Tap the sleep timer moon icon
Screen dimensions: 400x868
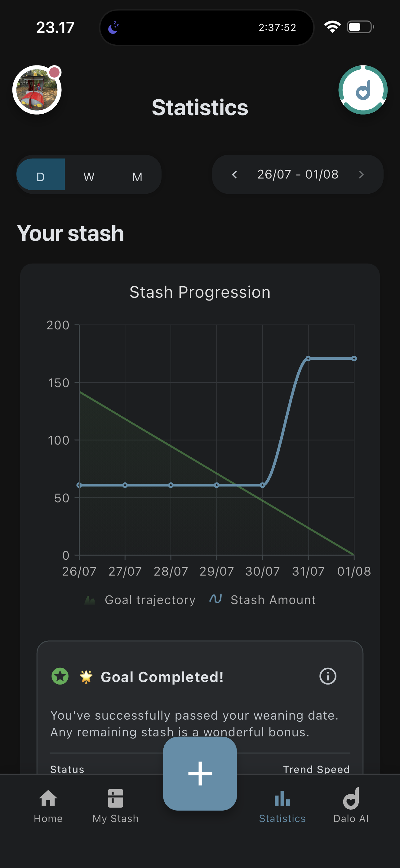114,27
